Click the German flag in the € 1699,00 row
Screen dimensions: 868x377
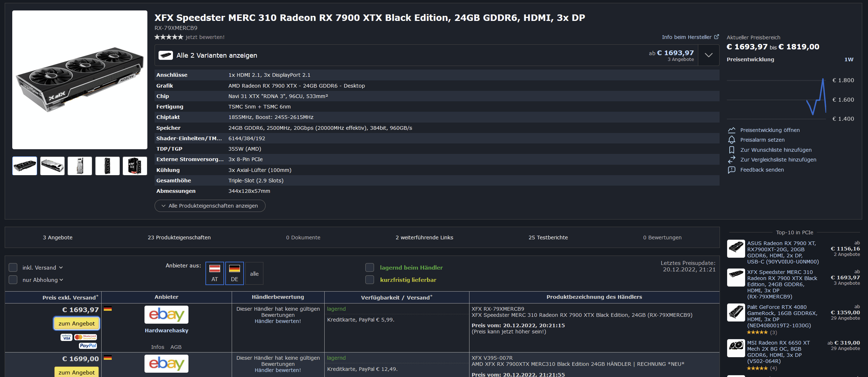108,358
